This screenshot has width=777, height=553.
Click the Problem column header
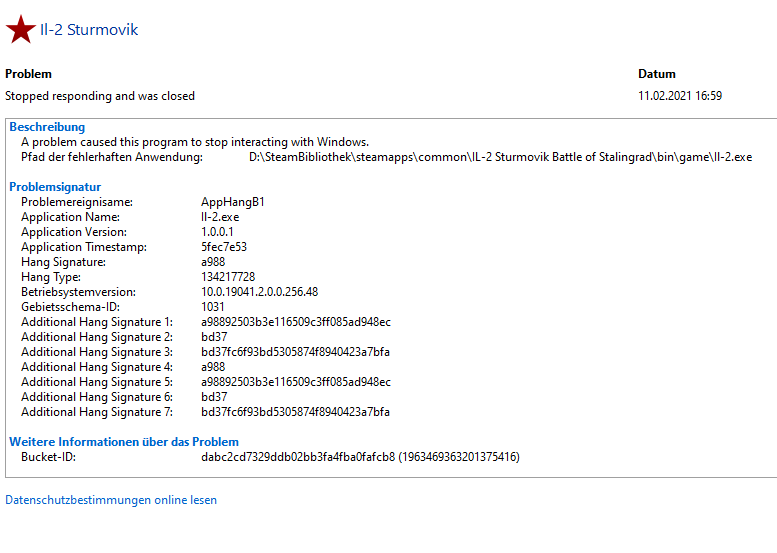point(28,74)
